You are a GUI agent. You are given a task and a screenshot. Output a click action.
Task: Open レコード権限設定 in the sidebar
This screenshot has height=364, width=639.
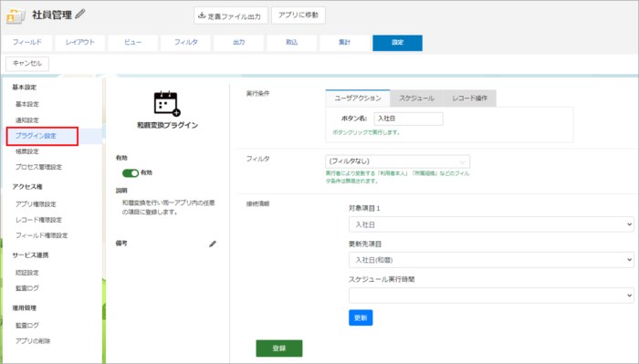pos(38,220)
